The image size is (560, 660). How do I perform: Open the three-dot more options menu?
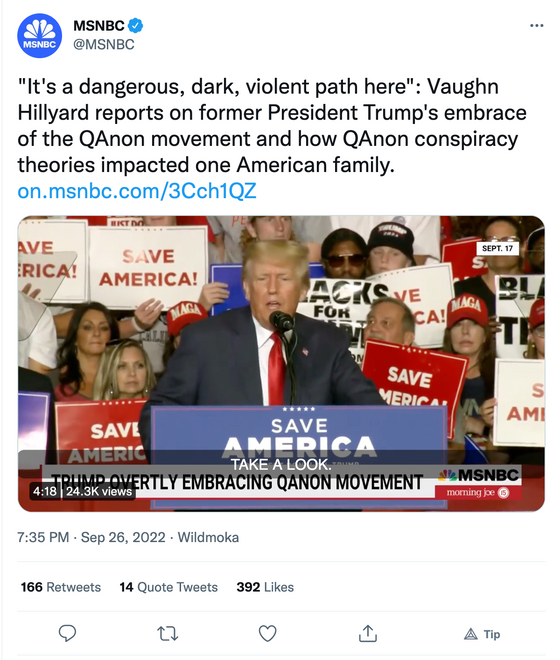[536, 26]
